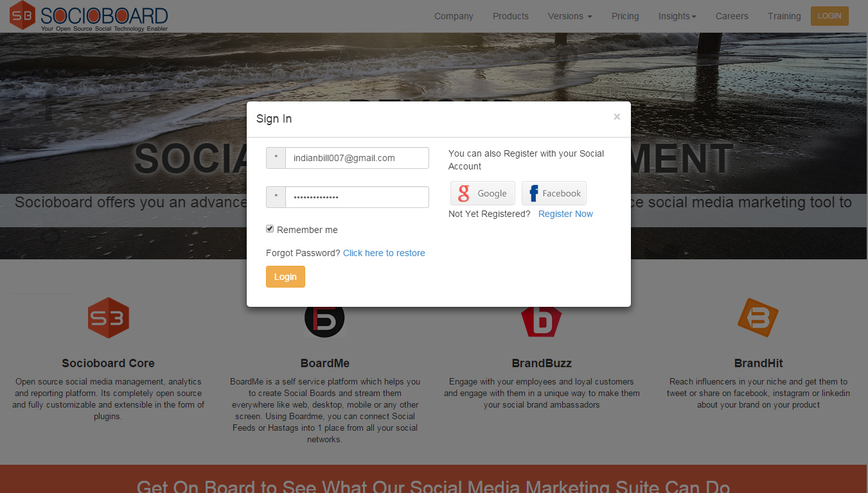The image size is (868, 493).
Task: Click the Register Now link
Action: (x=565, y=214)
